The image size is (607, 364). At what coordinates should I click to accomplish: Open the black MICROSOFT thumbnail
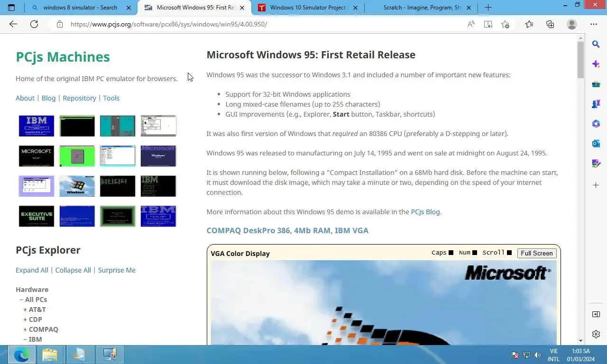(x=37, y=156)
